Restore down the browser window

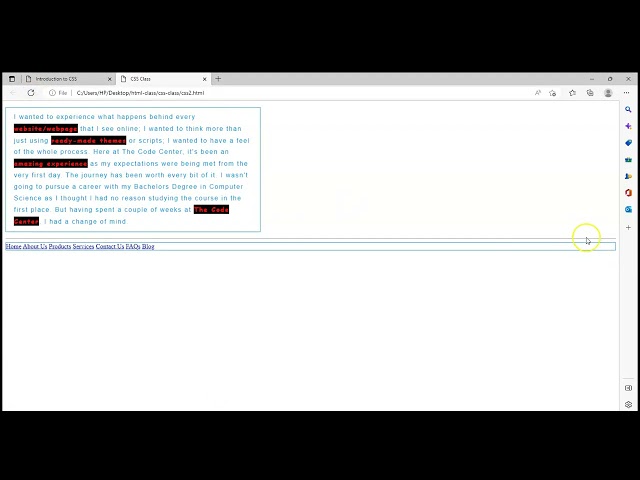coord(610,79)
